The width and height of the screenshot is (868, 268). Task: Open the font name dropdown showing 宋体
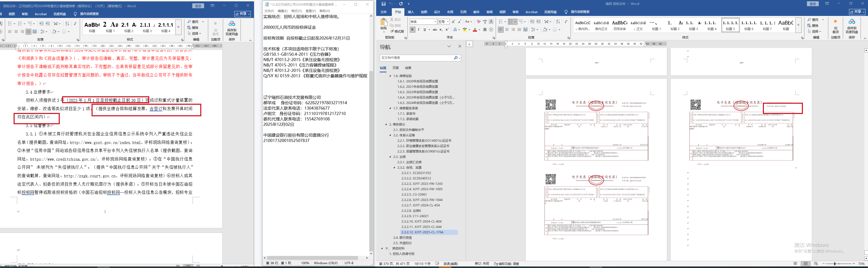pyautogui.click(x=435, y=22)
